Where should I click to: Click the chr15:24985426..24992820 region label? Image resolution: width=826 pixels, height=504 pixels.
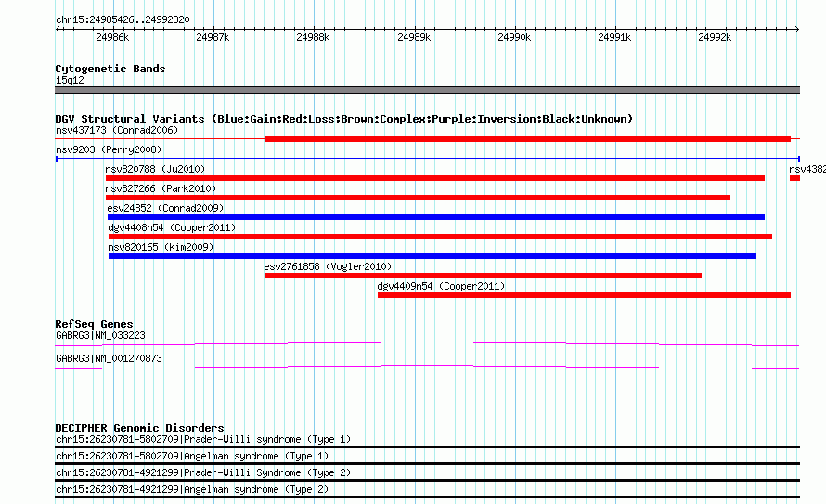[x=123, y=19]
